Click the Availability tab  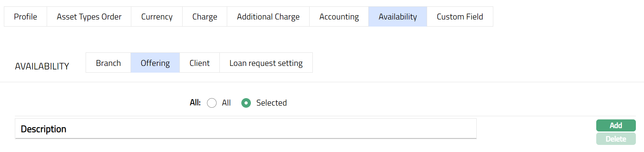point(398,17)
